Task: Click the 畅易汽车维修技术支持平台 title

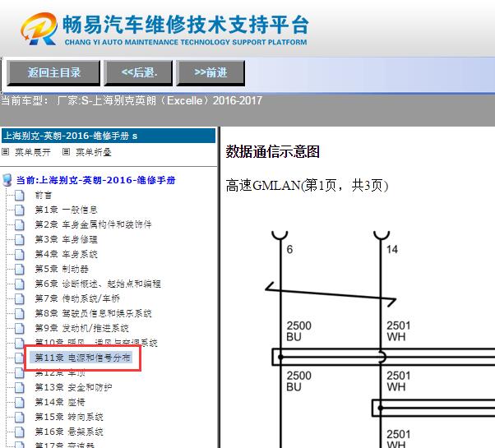Action: 186,25
